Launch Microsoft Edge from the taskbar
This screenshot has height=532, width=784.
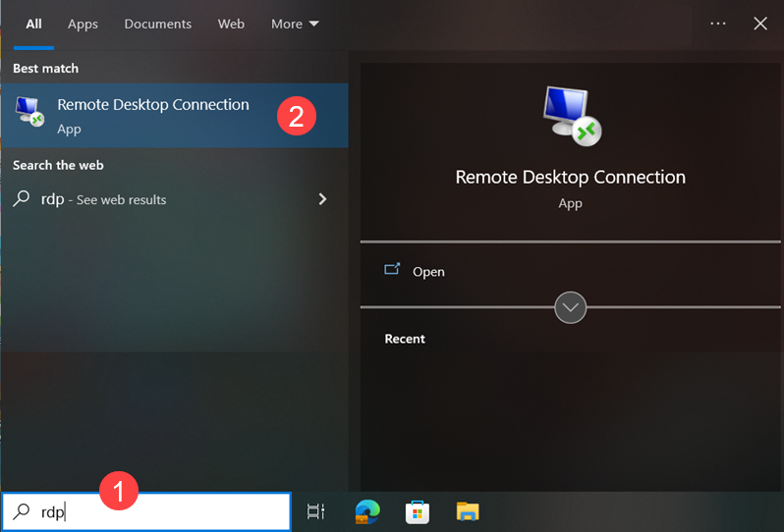(367, 511)
